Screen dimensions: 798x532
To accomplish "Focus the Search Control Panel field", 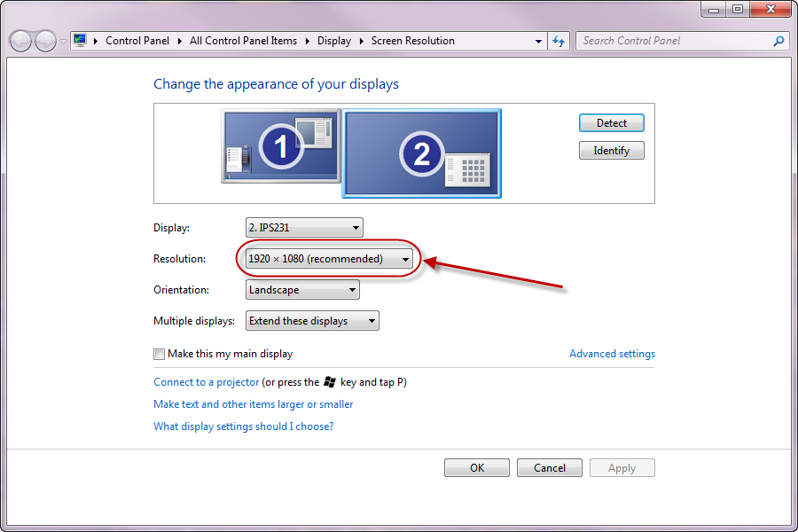I will pyautogui.click(x=674, y=41).
